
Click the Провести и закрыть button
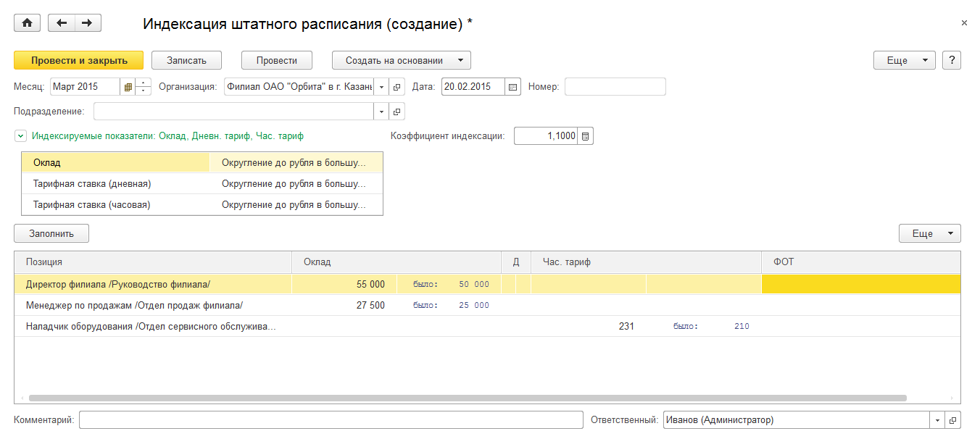[79, 60]
